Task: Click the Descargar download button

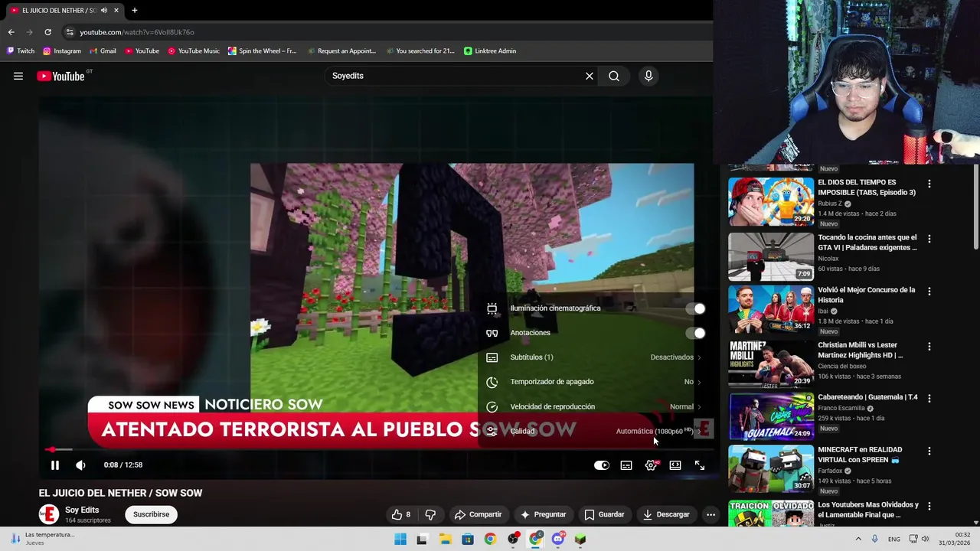Action: (666, 514)
